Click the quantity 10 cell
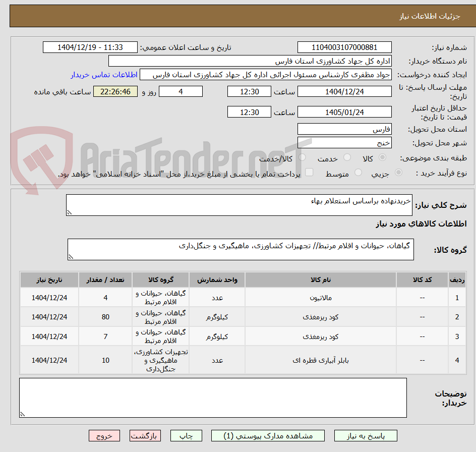476x452 pixels. pos(105,360)
